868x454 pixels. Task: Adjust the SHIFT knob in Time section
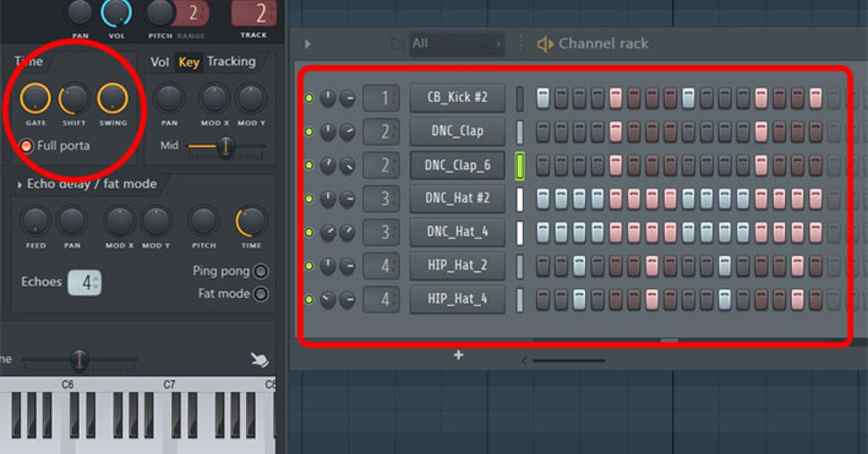pyautogui.click(x=74, y=98)
